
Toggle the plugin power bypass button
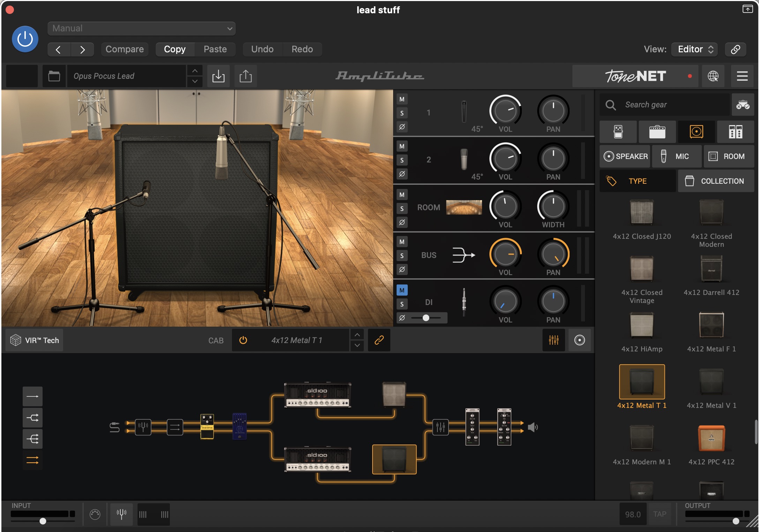pos(25,39)
